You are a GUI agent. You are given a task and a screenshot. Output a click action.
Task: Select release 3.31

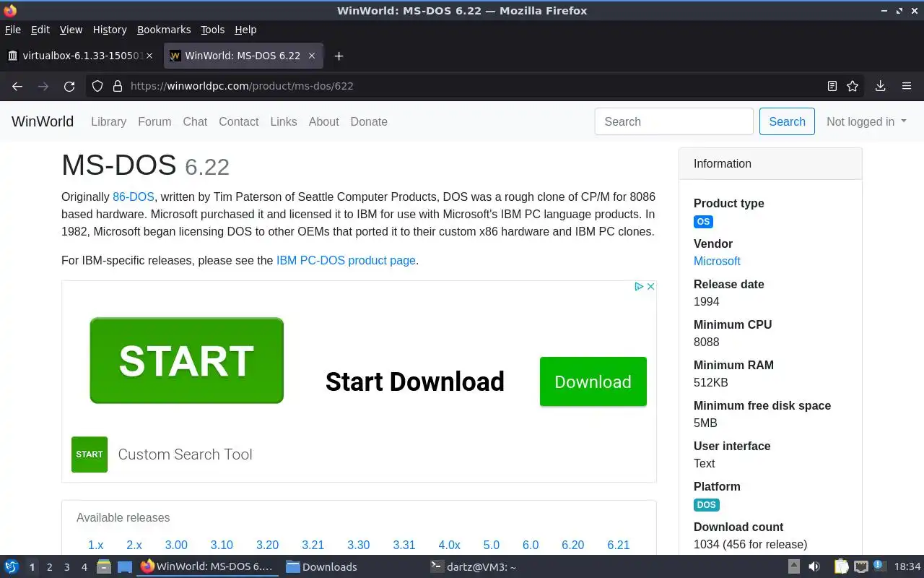pos(404,545)
